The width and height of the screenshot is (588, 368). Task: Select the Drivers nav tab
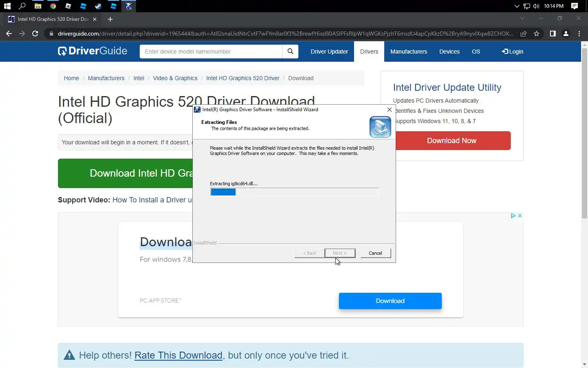[x=369, y=52]
